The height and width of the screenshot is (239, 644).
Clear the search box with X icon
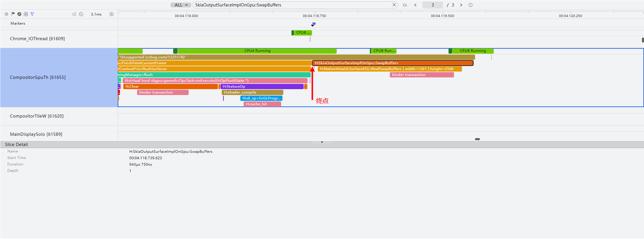pos(394,5)
